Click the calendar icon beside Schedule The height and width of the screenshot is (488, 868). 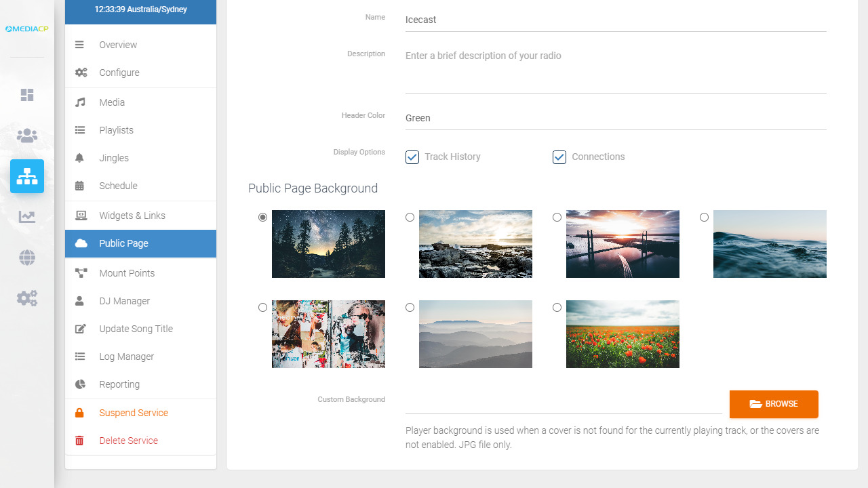click(79, 186)
